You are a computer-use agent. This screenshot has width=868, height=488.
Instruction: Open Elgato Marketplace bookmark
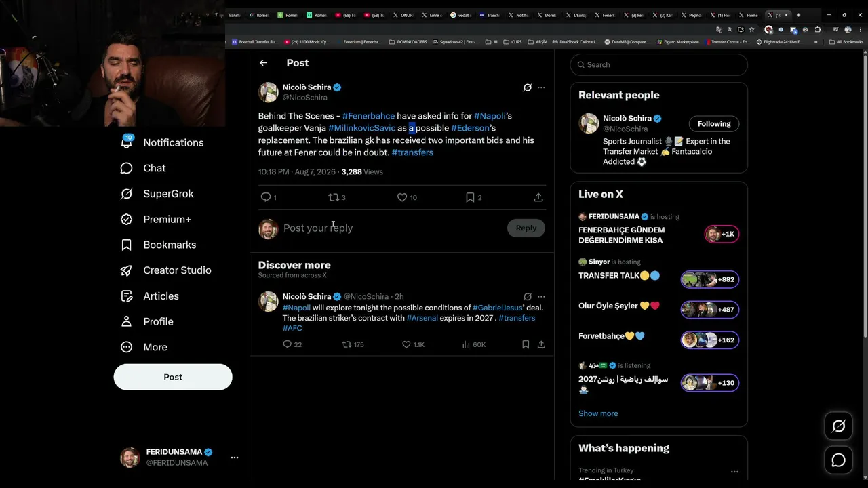677,42
